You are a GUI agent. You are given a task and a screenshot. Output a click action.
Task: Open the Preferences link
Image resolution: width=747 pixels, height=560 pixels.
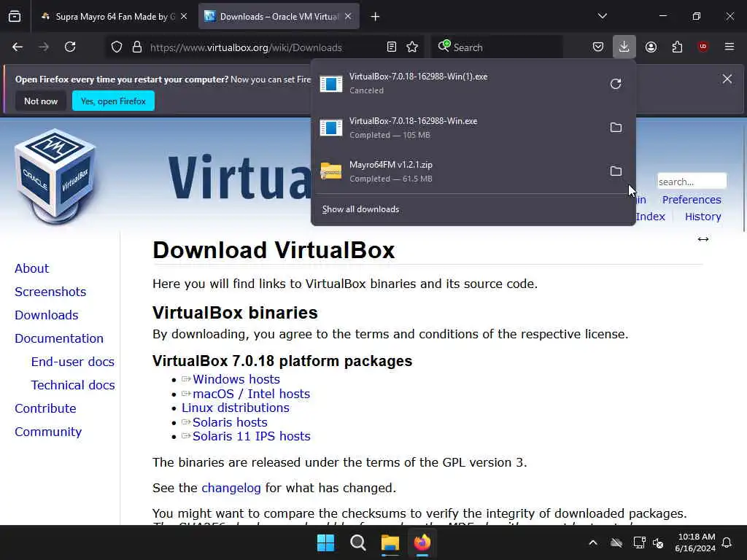pos(692,200)
